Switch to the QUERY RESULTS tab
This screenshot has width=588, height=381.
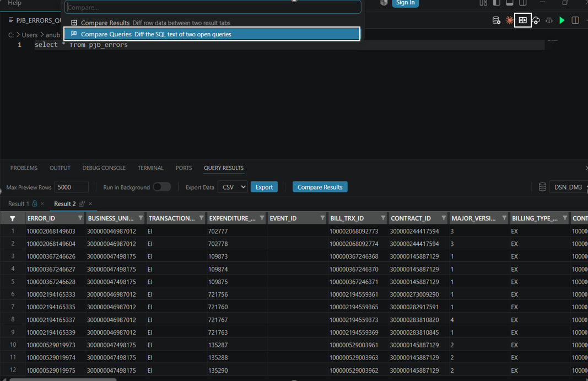224,168
